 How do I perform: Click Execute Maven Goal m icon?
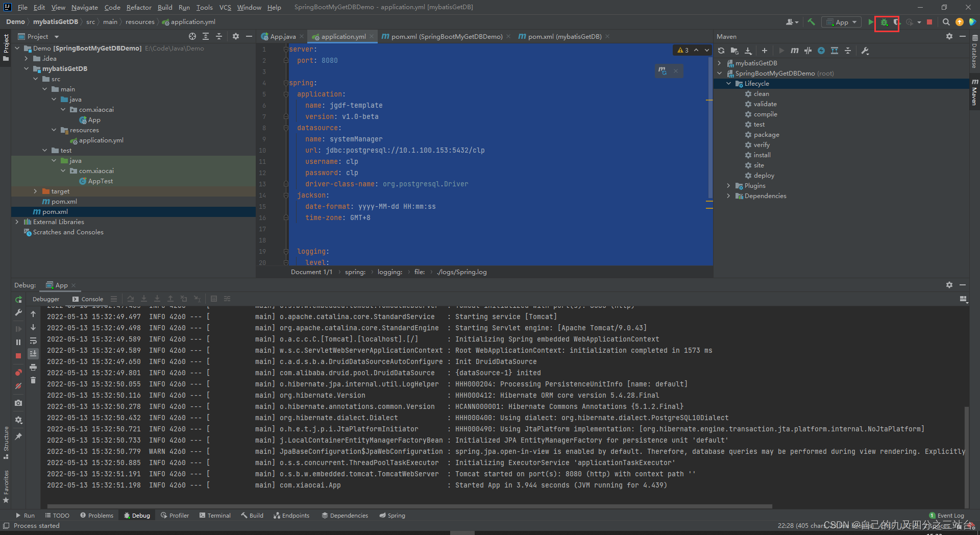click(x=795, y=51)
